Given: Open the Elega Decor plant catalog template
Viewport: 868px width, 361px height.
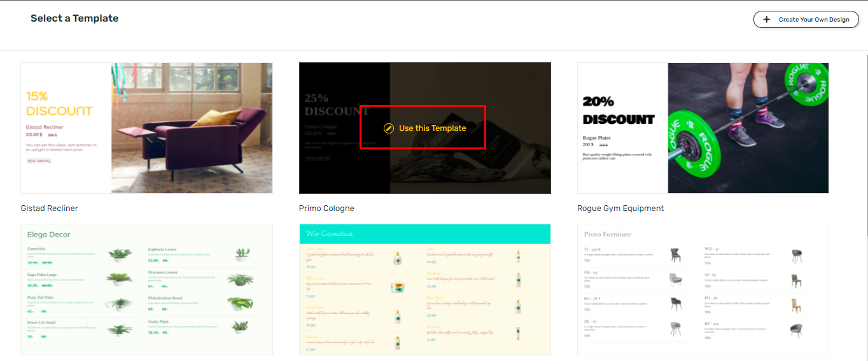Looking at the screenshot, I should 146,289.
